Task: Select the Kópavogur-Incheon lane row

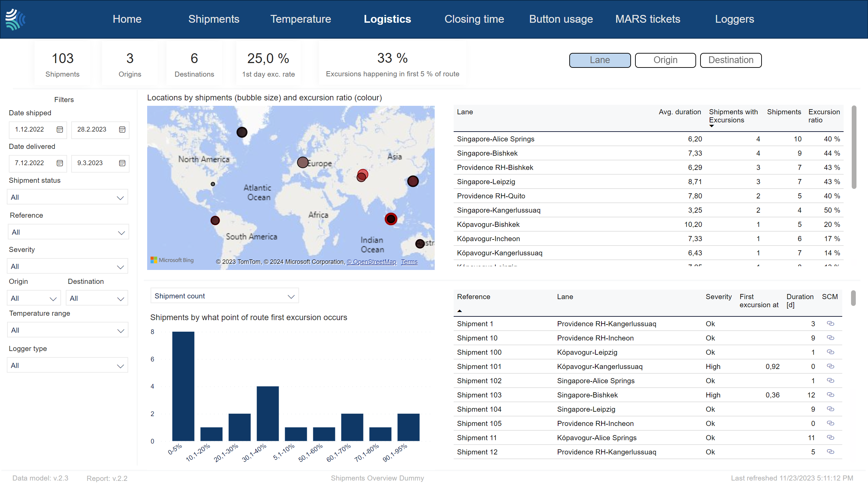Action: [648, 239]
